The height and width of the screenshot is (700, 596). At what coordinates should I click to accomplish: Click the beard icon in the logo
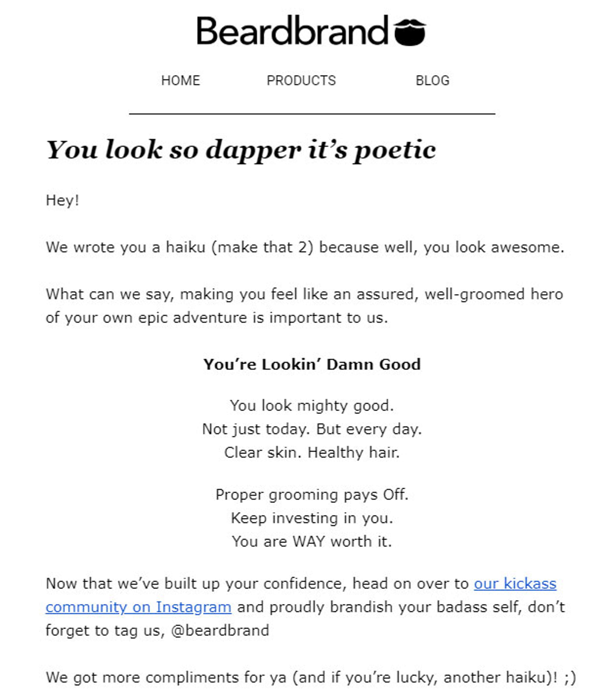410,32
